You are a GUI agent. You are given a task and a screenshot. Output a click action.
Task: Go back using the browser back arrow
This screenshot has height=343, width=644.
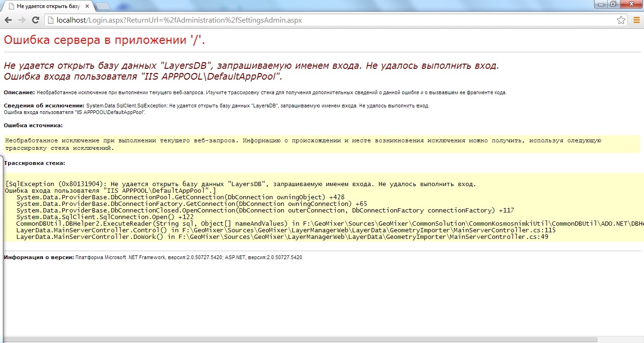click(8, 20)
